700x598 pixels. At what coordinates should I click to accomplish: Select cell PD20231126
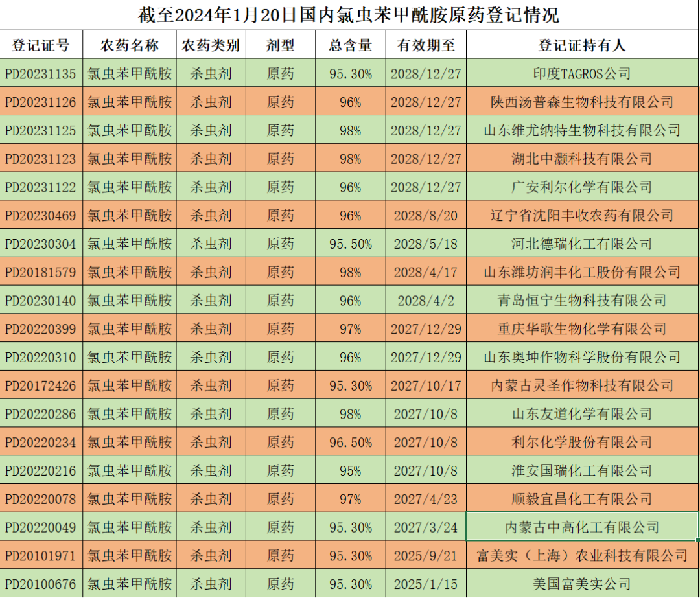[41, 101]
